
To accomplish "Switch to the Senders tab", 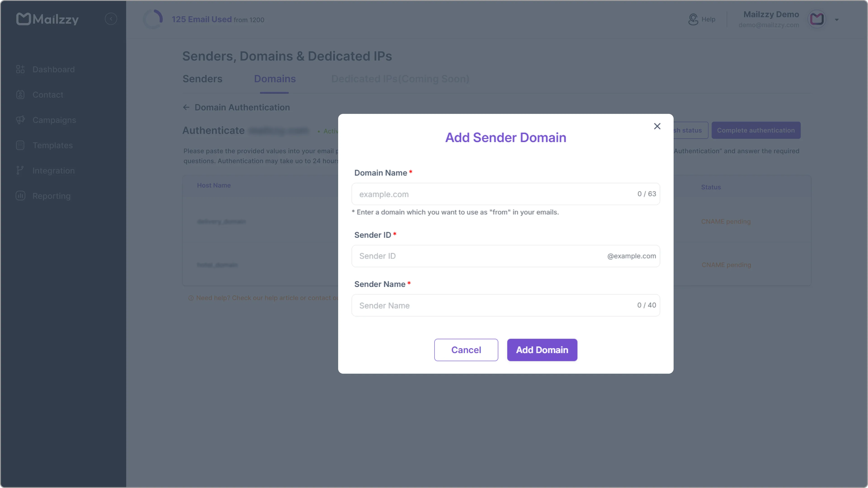I will pyautogui.click(x=202, y=79).
